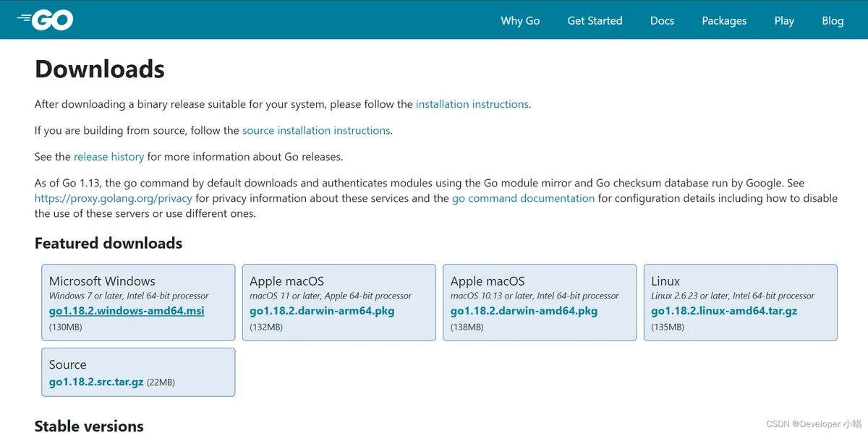
Task: Click the Linux card title
Action: click(x=665, y=280)
